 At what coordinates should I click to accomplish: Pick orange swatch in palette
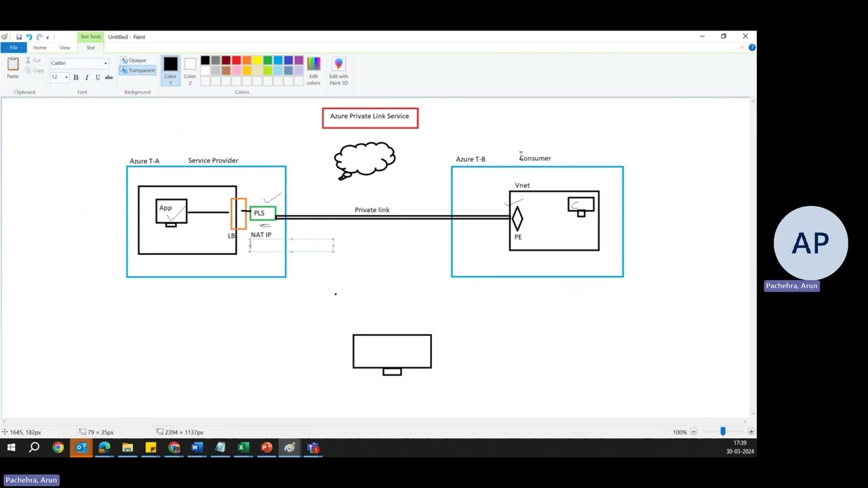tap(247, 60)
